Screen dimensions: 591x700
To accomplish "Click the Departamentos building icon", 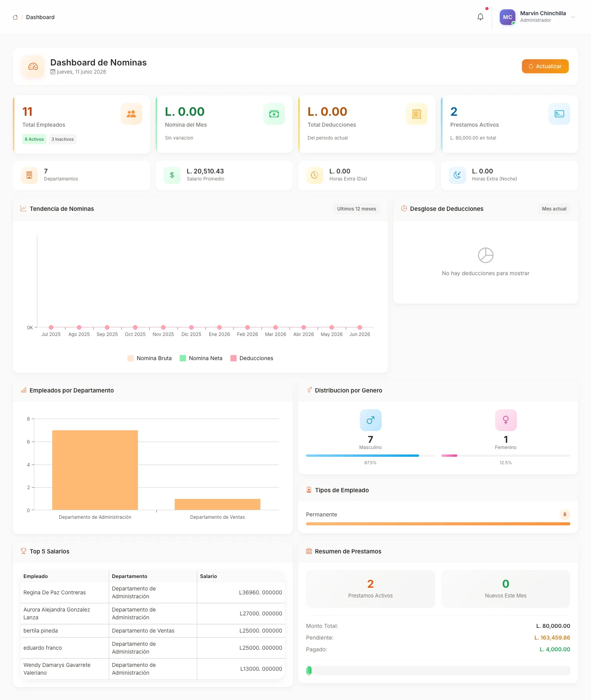I will 29,175.
